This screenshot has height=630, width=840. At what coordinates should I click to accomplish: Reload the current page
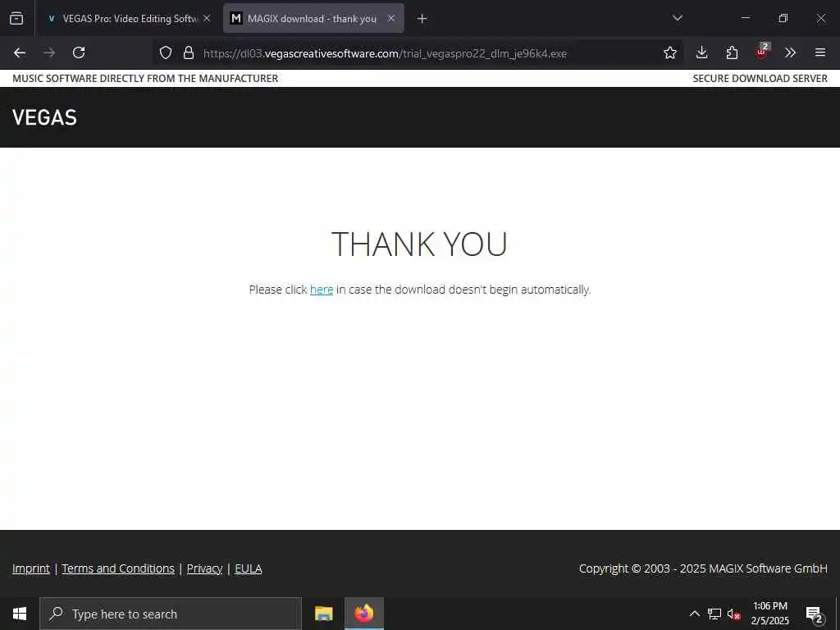(79, 52)
